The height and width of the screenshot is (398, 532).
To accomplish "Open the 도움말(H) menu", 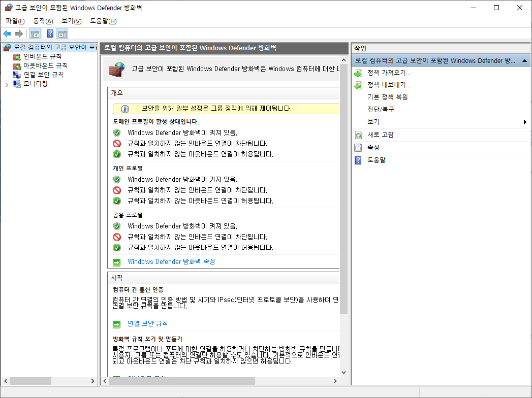I will point(104,21).
